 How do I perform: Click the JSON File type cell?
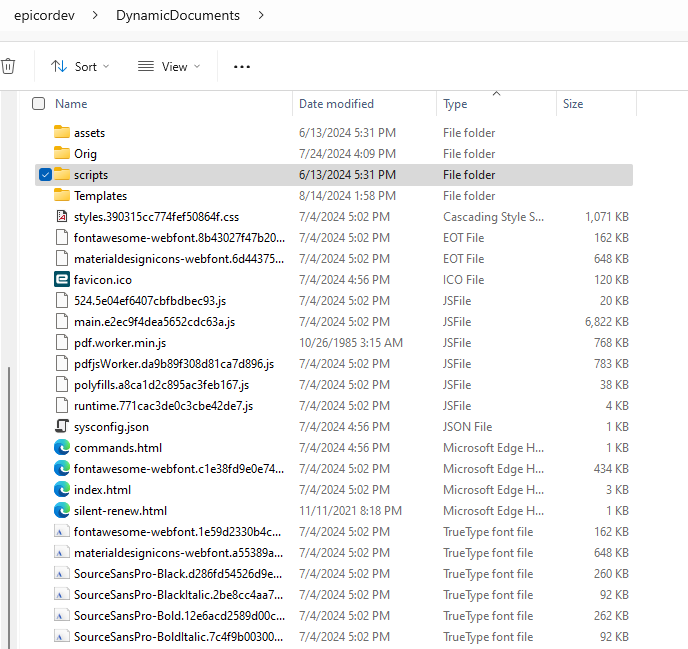467,427
